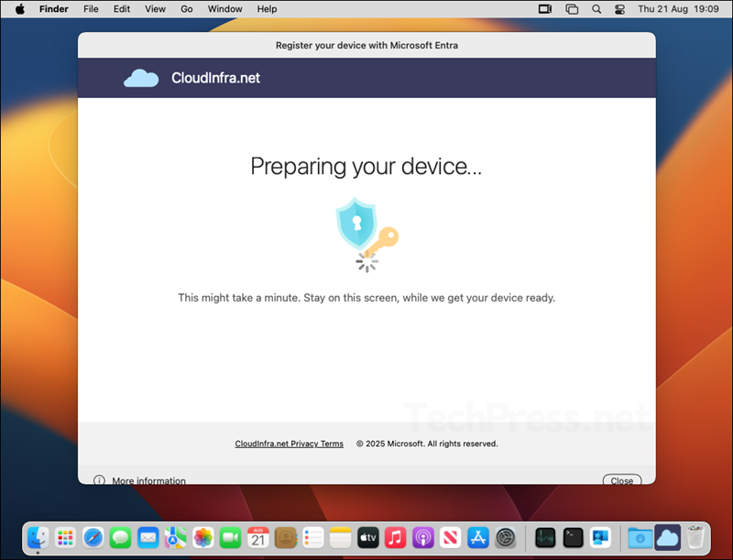The height and width of the screenshot is (560, 733).
Task: Click the cloud app icon in Dock
Action: tap(668, 538)
